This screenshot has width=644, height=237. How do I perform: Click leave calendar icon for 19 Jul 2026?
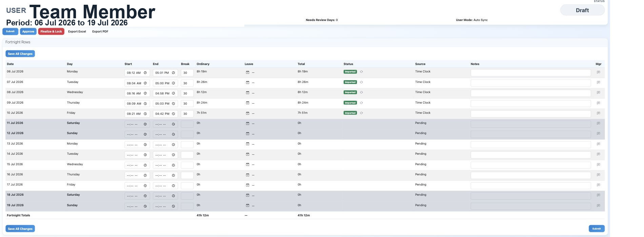click(247, 206)
